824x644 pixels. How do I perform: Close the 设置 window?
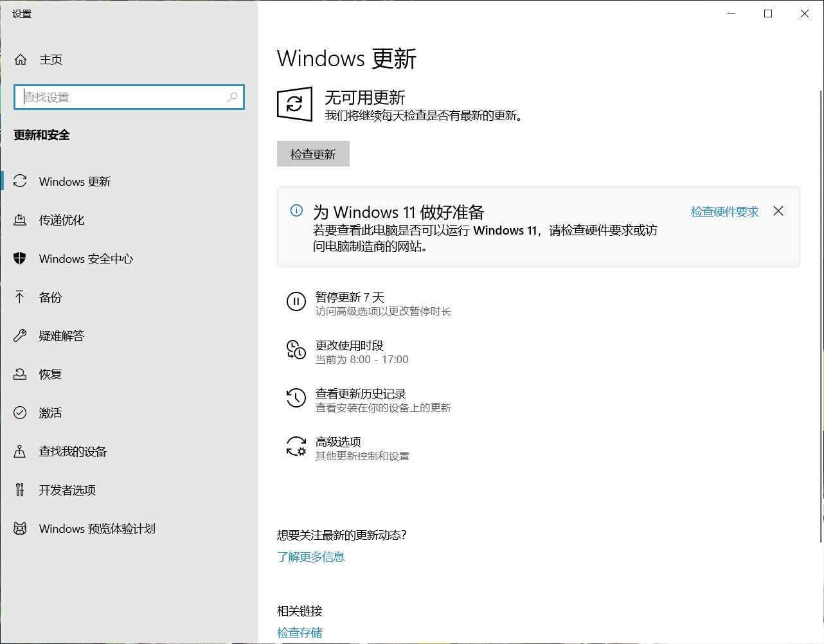[804, 13]
